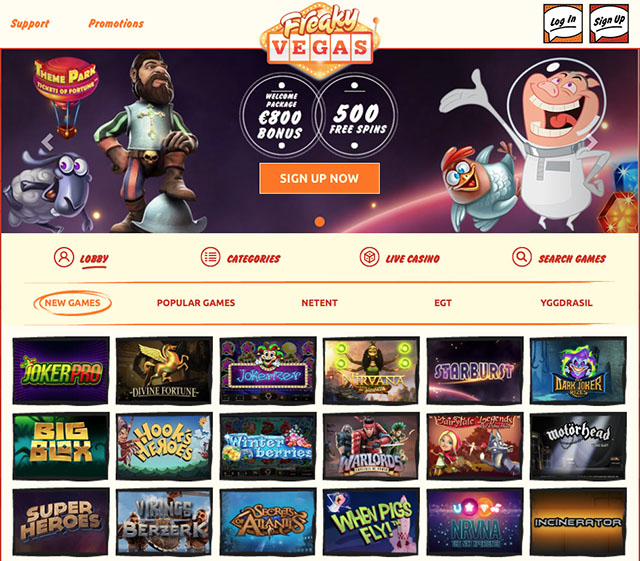This screenshot has width=640, height=561.
Task: Open the Promotions link
Action: [116, 24]
